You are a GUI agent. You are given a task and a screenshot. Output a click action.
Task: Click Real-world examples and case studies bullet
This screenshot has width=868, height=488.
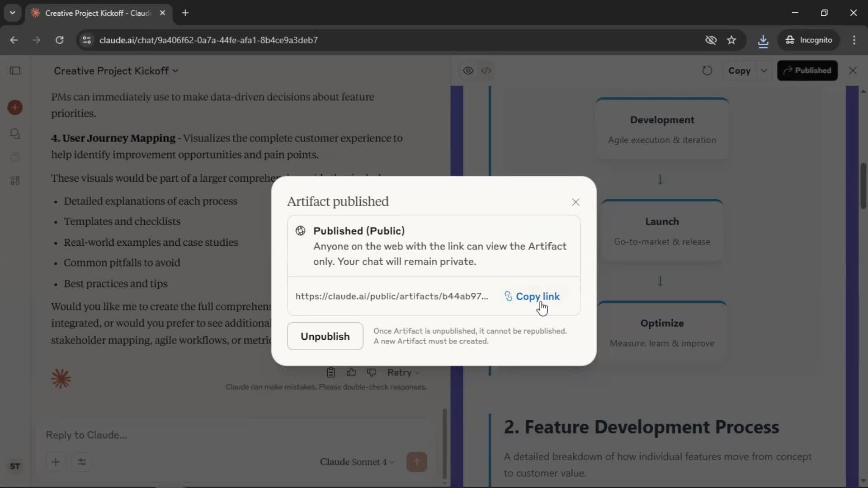coord(151,242)
